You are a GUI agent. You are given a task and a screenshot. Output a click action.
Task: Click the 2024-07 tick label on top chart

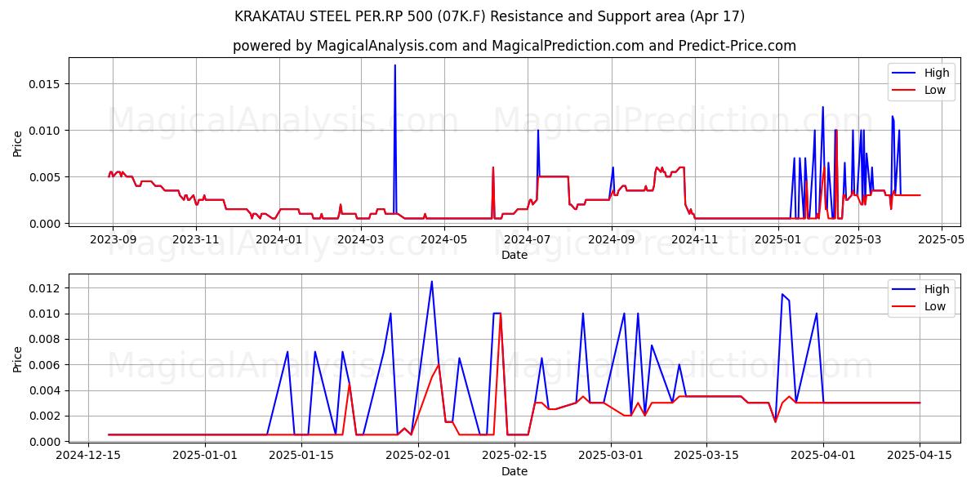[528, 239]
